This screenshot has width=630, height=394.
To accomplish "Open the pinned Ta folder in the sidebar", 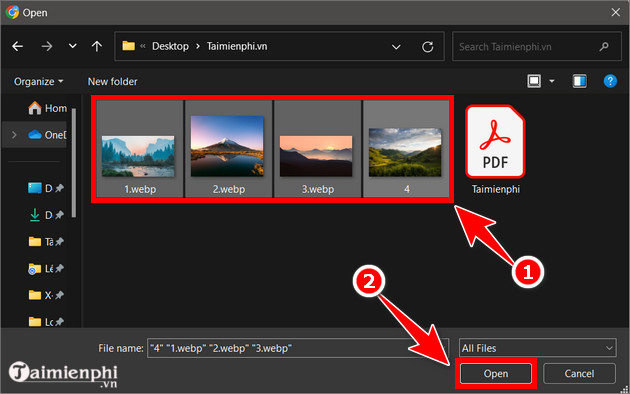I will click(45, 241).
